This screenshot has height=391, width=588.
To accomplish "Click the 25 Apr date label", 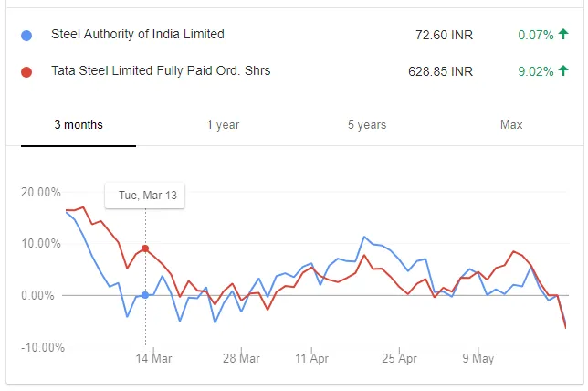I will [x=399, y=359].
